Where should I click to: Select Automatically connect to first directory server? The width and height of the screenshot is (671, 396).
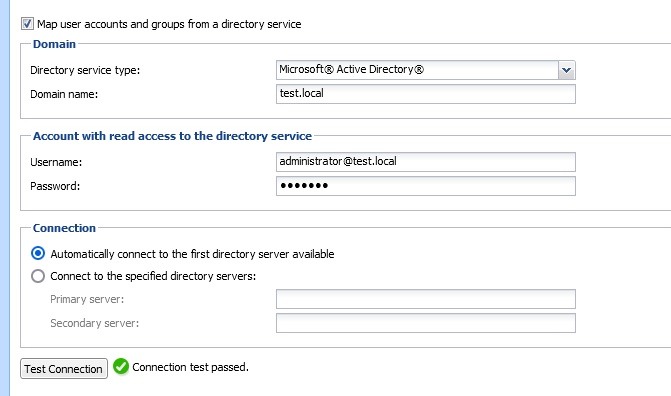[38, 253]
